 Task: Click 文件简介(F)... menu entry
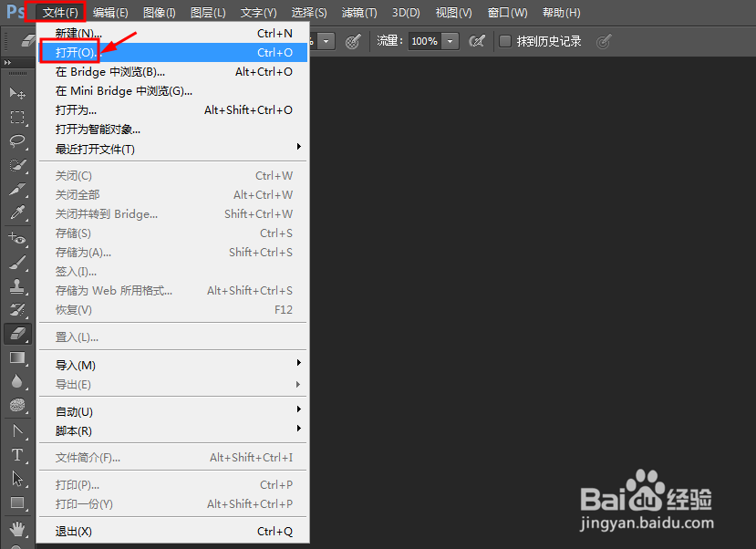[x=173, y=458]
